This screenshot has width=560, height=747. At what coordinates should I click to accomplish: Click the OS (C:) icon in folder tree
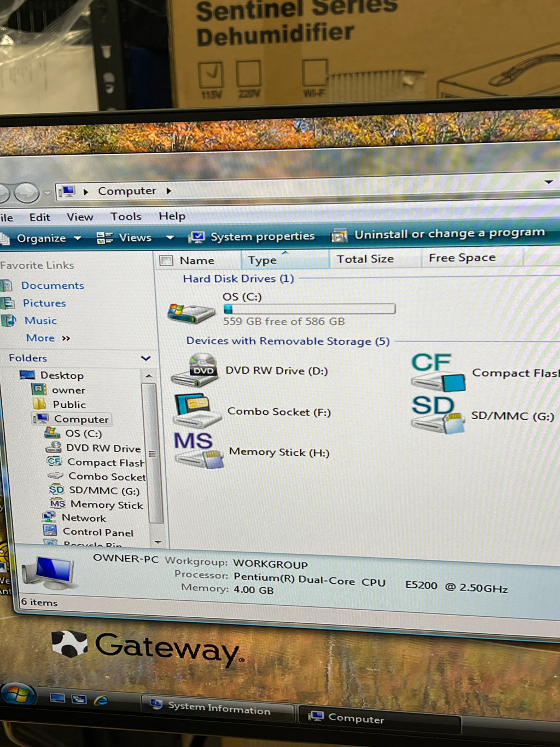[52, 432]
